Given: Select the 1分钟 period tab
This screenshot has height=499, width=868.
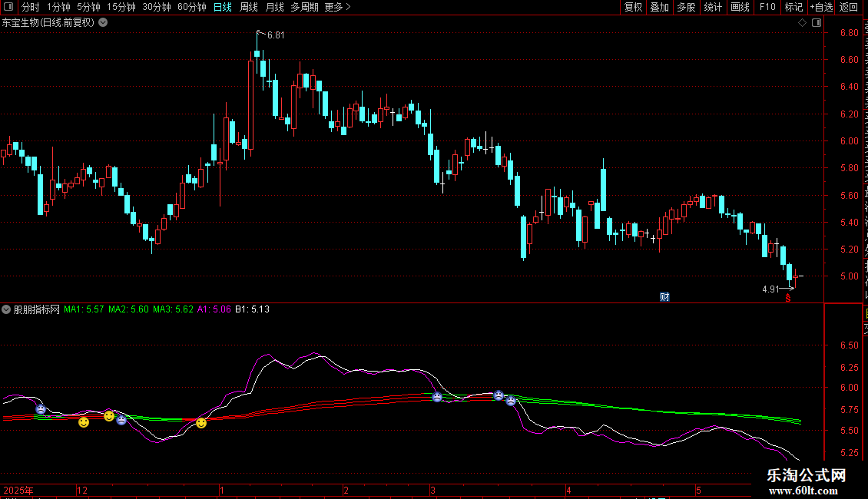Looking at the screenshot, I should (x=58, y=7).
